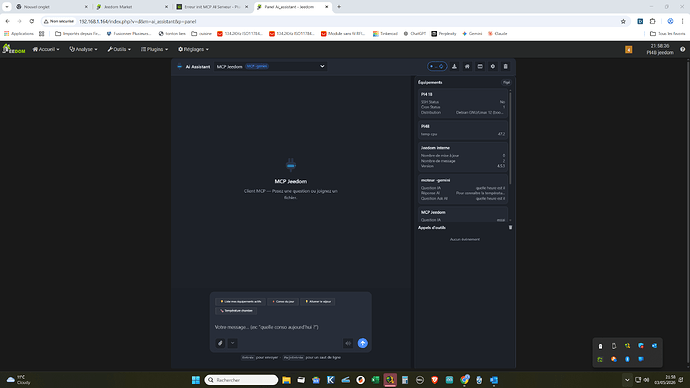Viewport: 690px width, 388px height.
Task: Click the voice input waveform icon
Action: click(348, 343)
